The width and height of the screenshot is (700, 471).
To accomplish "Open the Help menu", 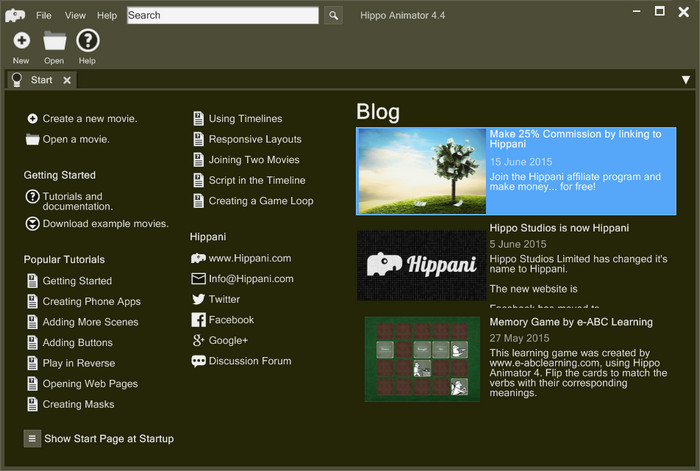I will tap(107, 16).
